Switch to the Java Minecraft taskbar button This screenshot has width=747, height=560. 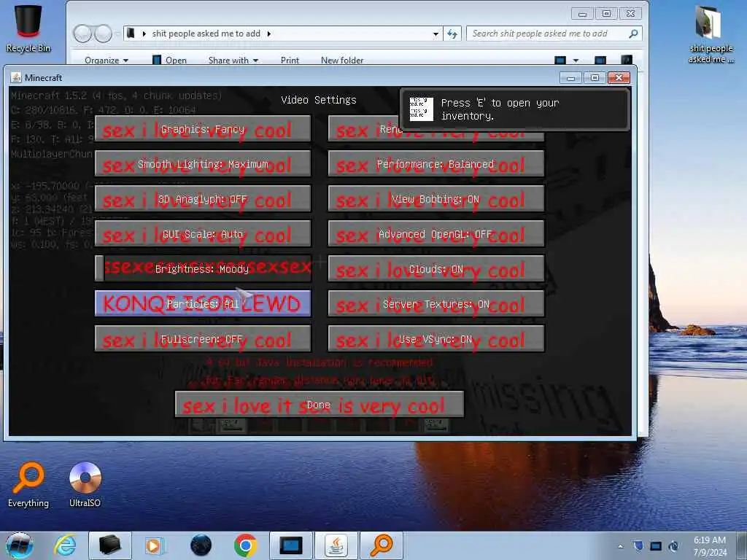tap(336, 545)
